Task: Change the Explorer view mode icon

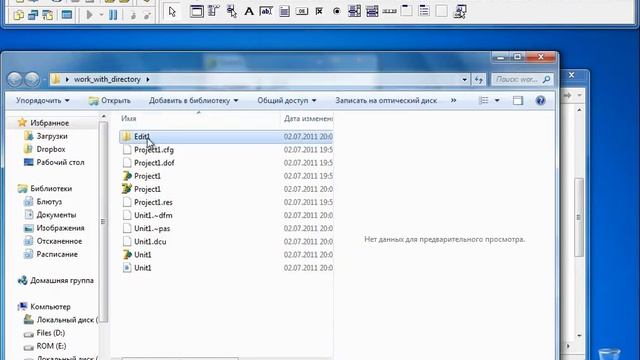Action: tap(484, 100)
